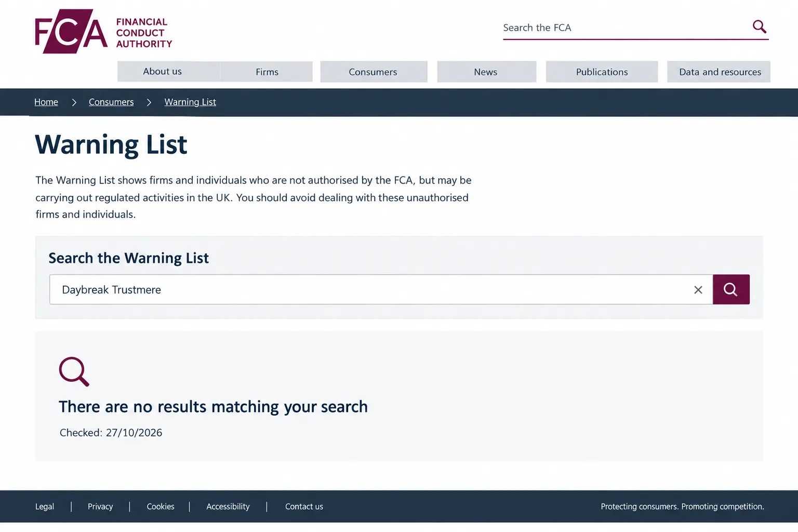Click 'Protecting consumers. Promoting competition.' footer text
This screenshot has height=532, width=798.
[x=683, y=507]
